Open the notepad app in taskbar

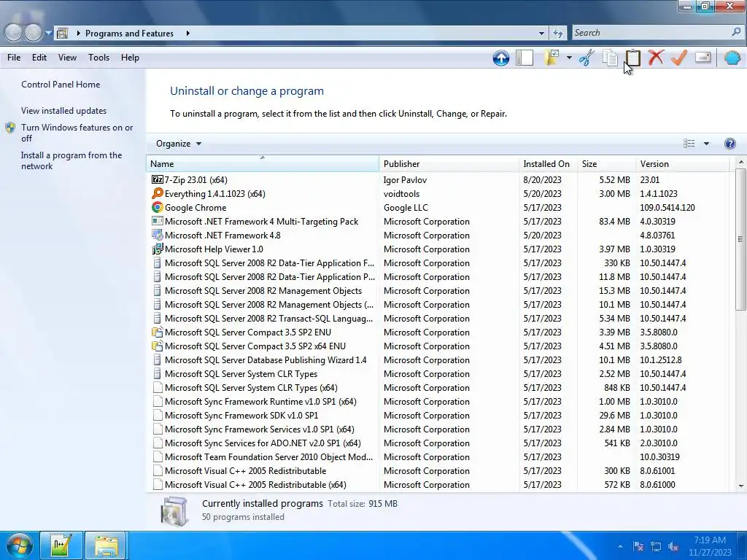[61, 545]
